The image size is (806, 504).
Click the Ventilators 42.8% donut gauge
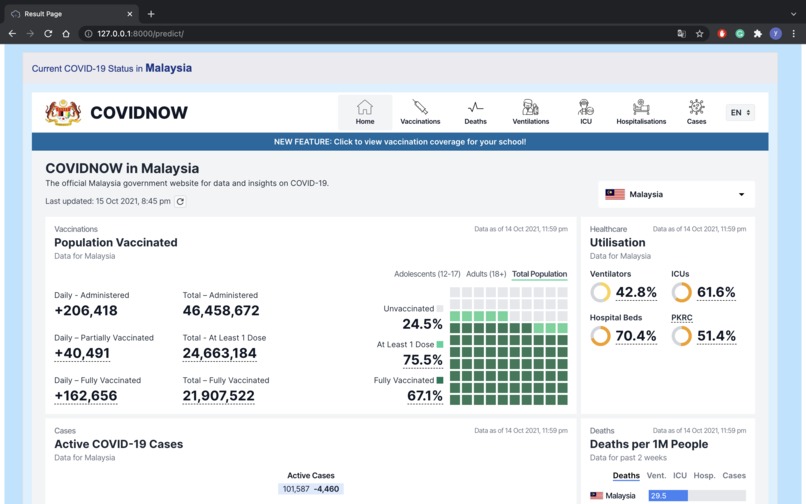[600, 292]
